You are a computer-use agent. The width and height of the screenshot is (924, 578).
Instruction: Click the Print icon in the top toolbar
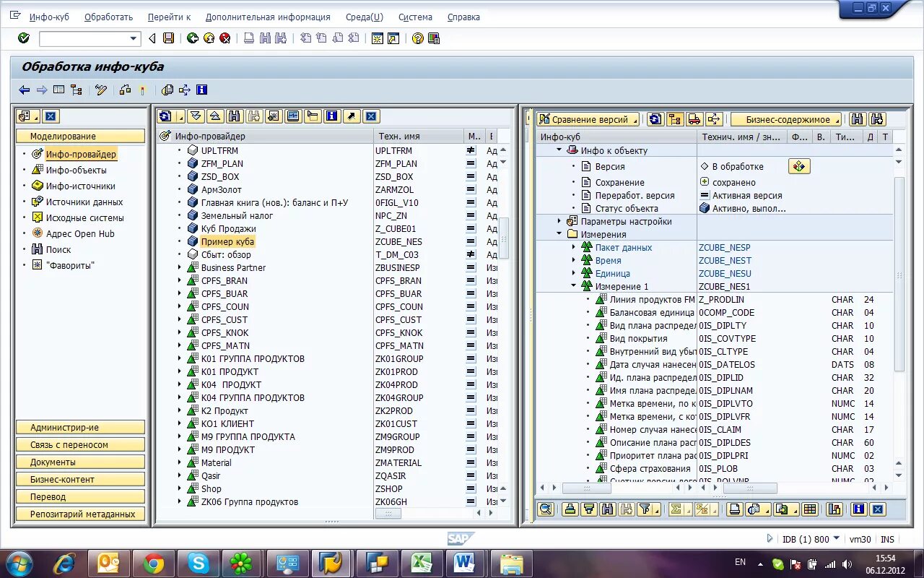[249, 38]
